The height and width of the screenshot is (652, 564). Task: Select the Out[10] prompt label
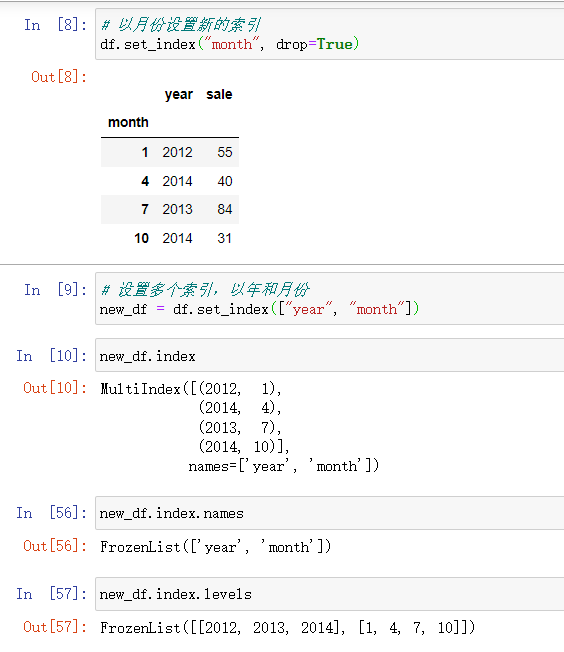(55, 388)
